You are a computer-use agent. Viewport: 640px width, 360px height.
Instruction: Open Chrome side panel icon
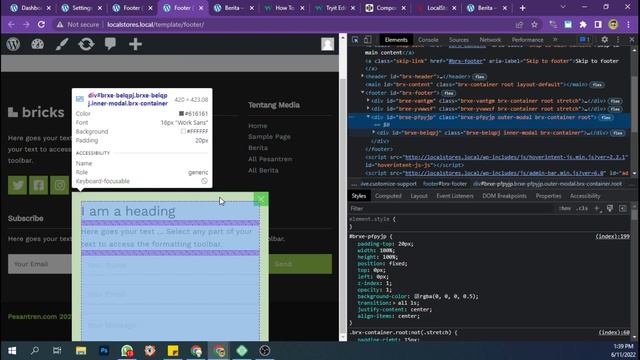coord(598,24)
